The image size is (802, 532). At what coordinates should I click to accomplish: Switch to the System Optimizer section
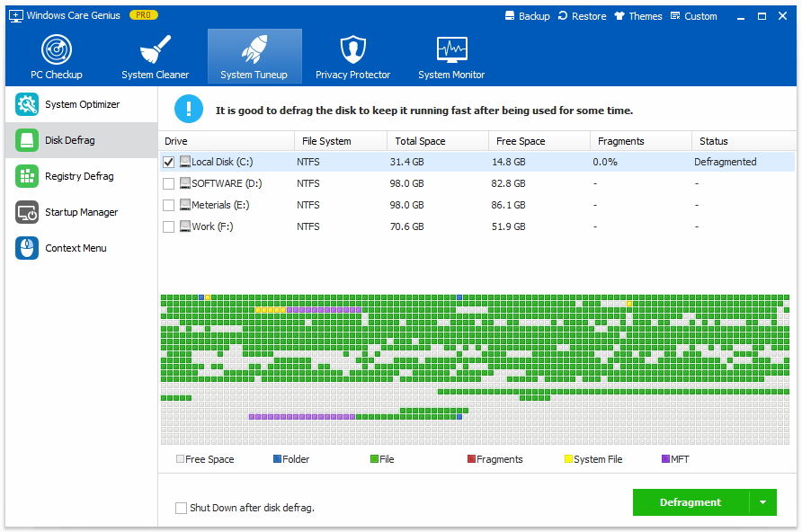click(x=81, y=104)
